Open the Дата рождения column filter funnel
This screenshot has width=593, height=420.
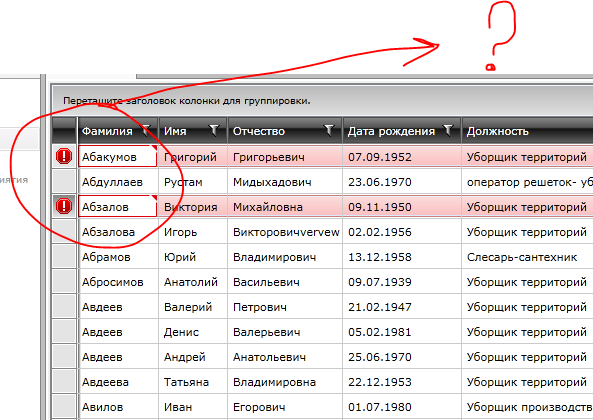click(x=448, y=130)
